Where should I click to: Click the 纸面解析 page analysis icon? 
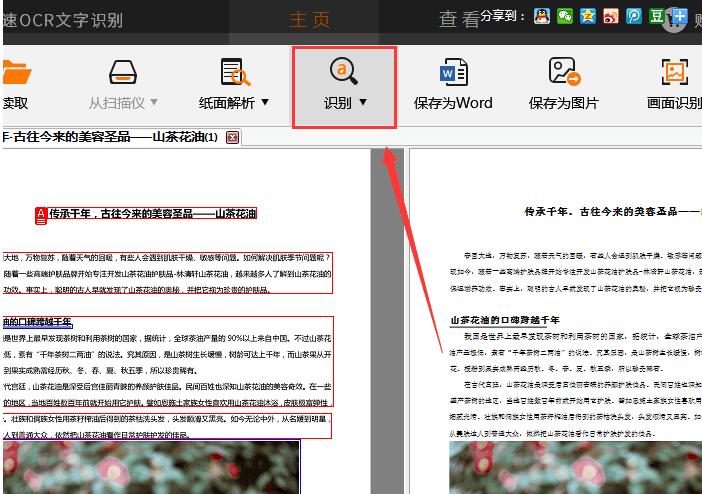pos(236,72)
